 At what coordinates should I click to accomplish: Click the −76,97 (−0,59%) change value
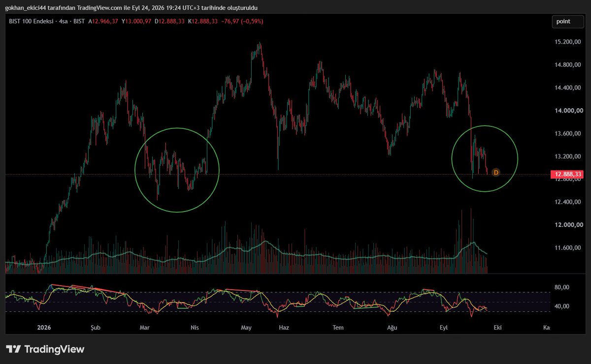243,22
